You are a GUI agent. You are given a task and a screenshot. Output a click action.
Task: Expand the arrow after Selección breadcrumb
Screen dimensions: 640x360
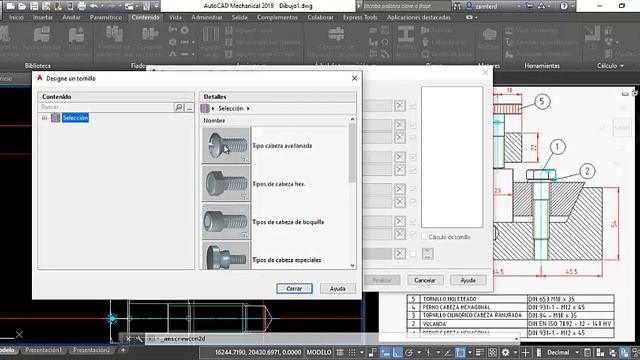(248, 109)
